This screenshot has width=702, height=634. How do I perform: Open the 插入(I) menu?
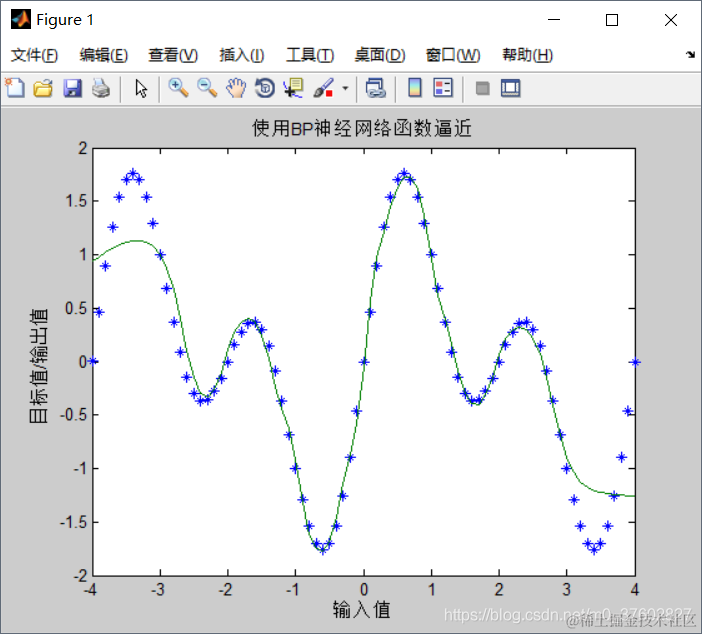(242, 55)
